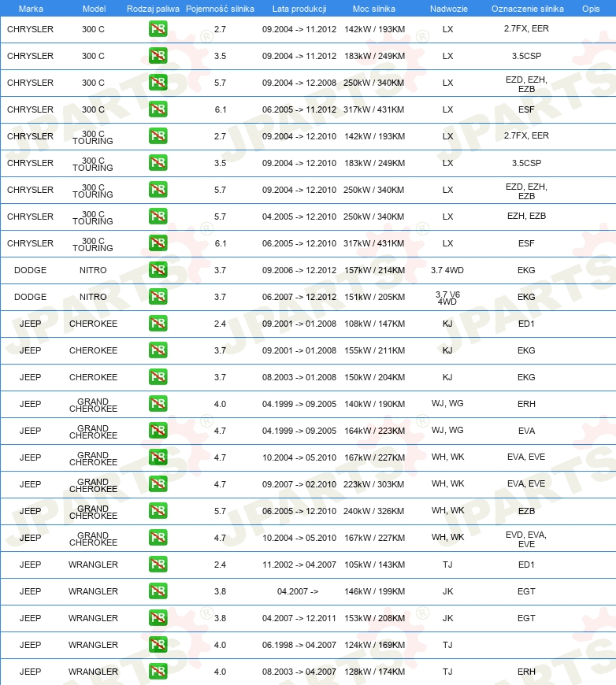Click fuel icon in 300 C 09.2004 -> 12.2008 row
Viewport: 616px width, 685px height.
[158, 83]
